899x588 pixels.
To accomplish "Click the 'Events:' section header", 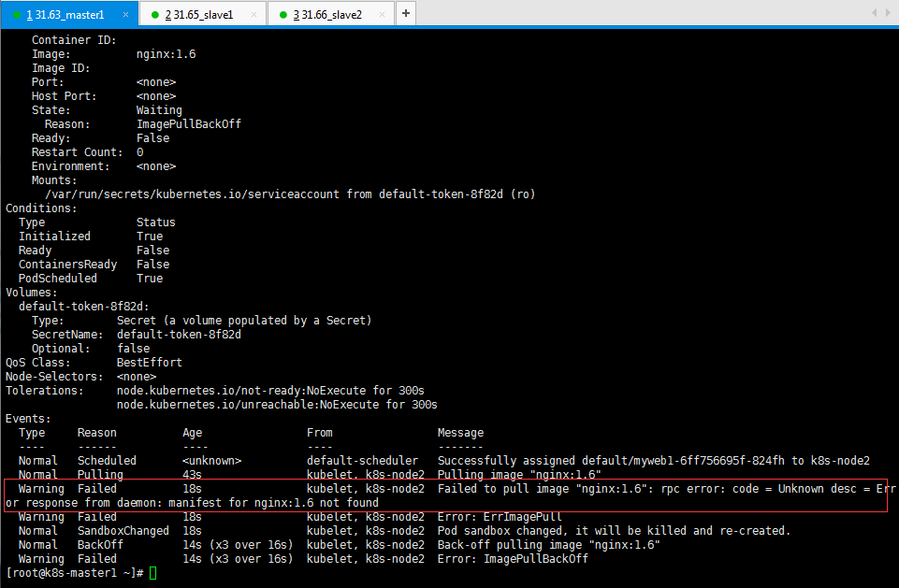I will click(28, 419).
